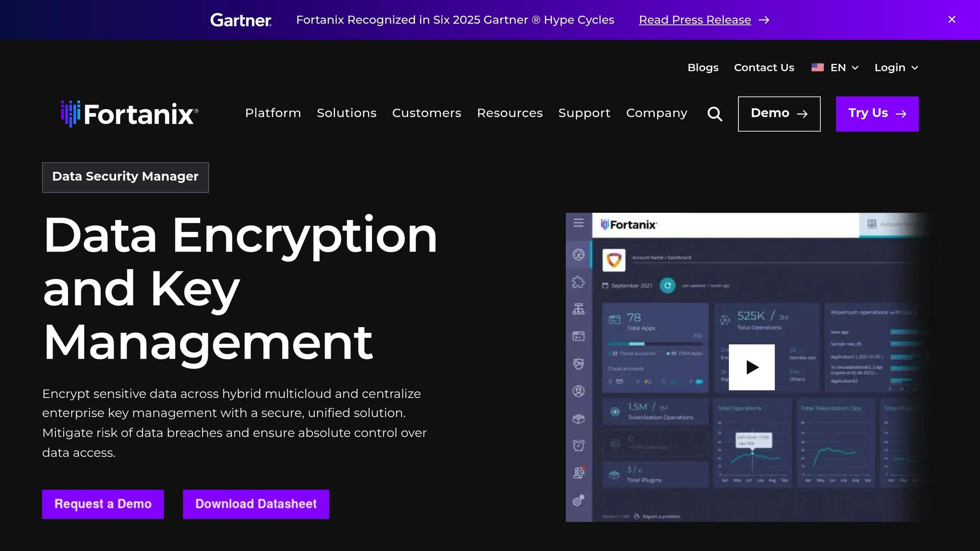Expand the EN language dropdown
Screen dimensions: 980x551
(x=835, y=67)
